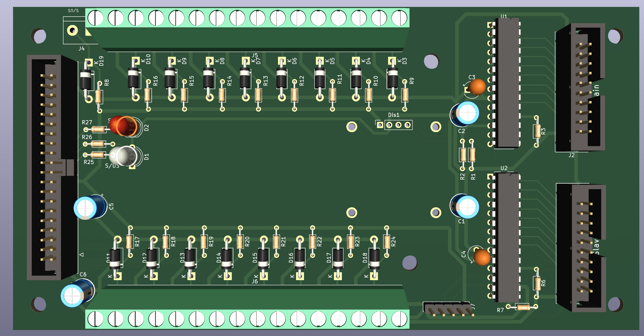
Task: Select the D17 diode
Action: [338, 259]
